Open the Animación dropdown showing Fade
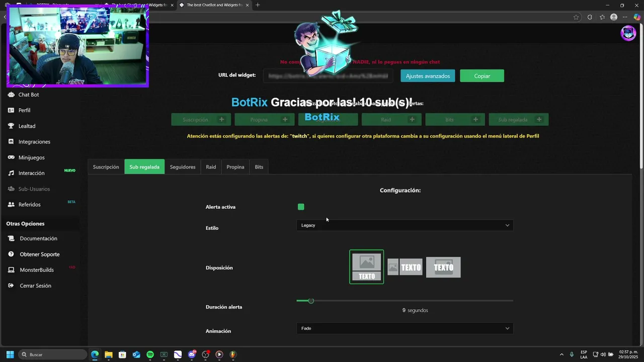 coord(405,328)
